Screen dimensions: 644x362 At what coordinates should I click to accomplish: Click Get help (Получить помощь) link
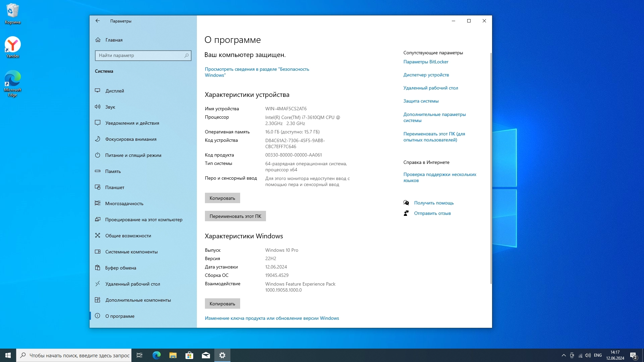(433, 203)
